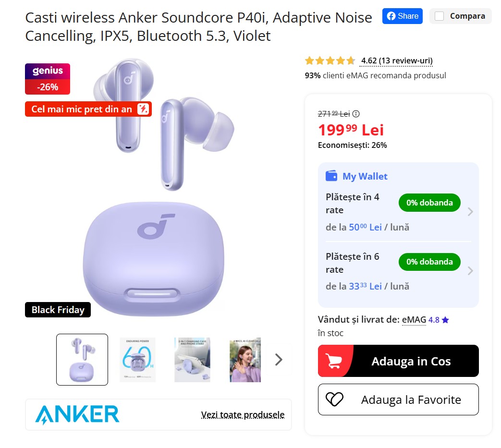Click the genius -26% badge
The height and width of the screenshot is (448, 501).
click(x=48, y=79)
